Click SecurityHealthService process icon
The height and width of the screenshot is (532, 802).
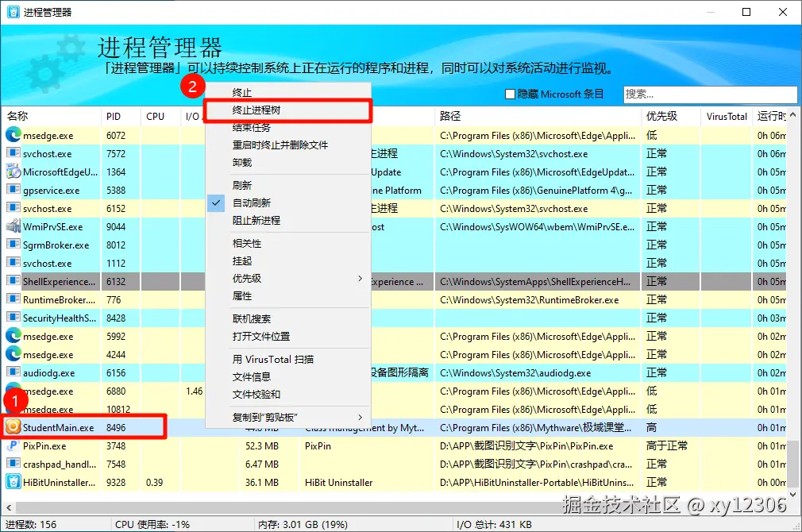pyautogui.click(x=13, y=318)
